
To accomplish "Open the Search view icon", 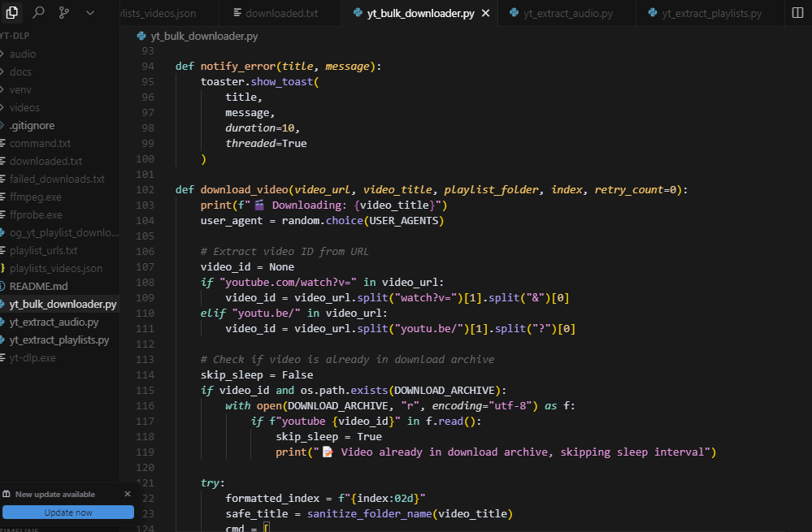I will click(38, 12).
